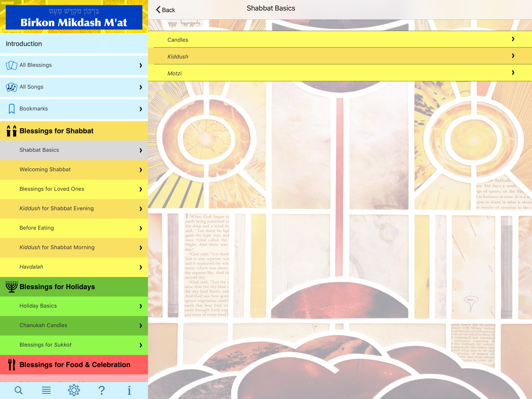Tap the chevron beside Shabbat Basics
This screenshot has width=532, height=399.
tap(141, 150)
